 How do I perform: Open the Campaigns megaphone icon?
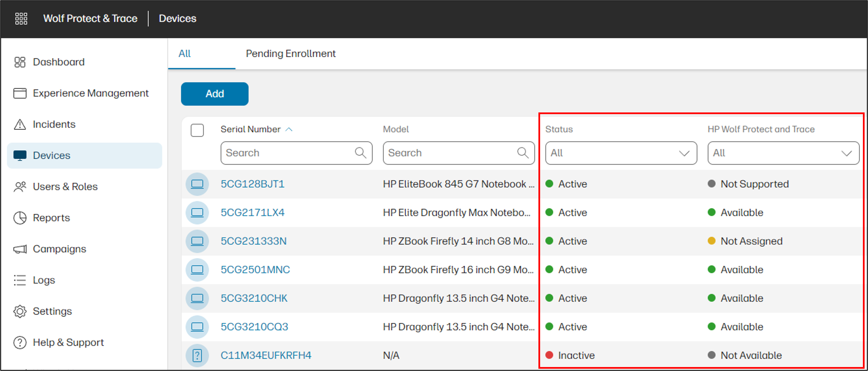(x=20, y=249)
